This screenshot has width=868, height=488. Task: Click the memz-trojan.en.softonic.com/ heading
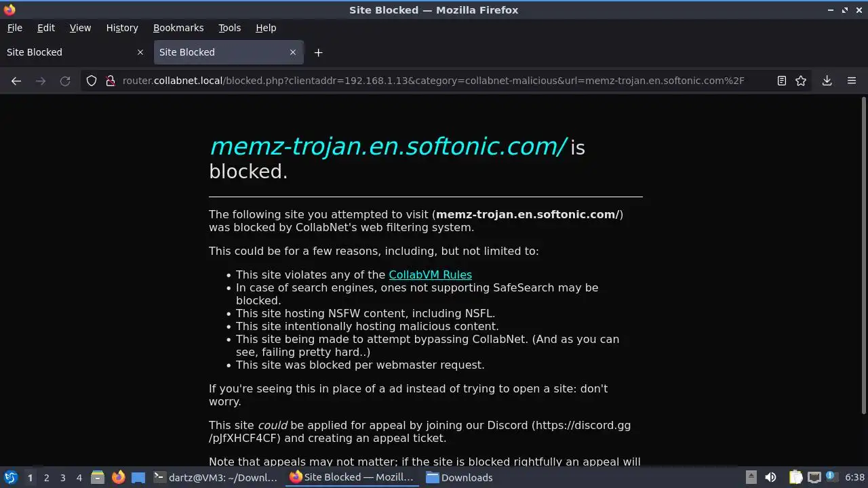click(387, 146)
